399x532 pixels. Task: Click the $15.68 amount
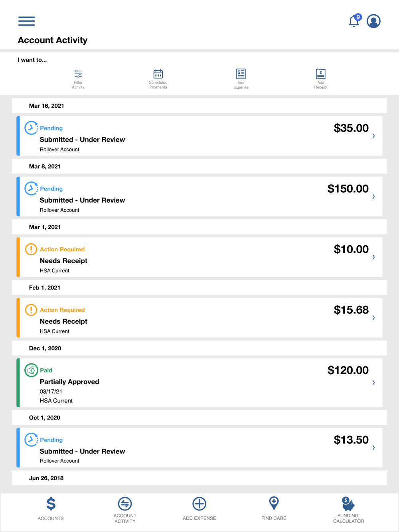pos(351,310)
